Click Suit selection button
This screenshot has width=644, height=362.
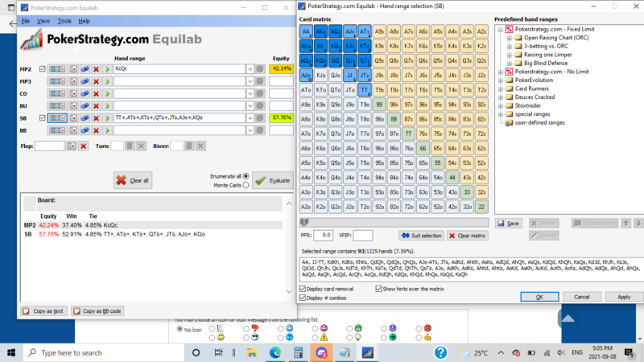(x=421, y=236)
